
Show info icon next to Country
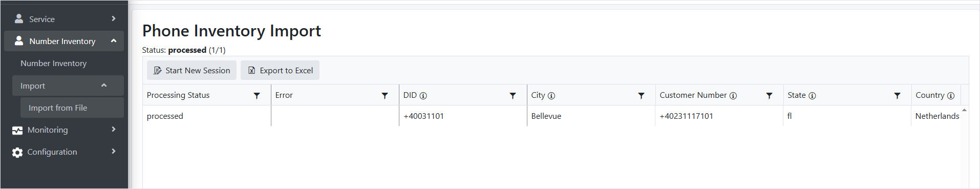[951, 96]
